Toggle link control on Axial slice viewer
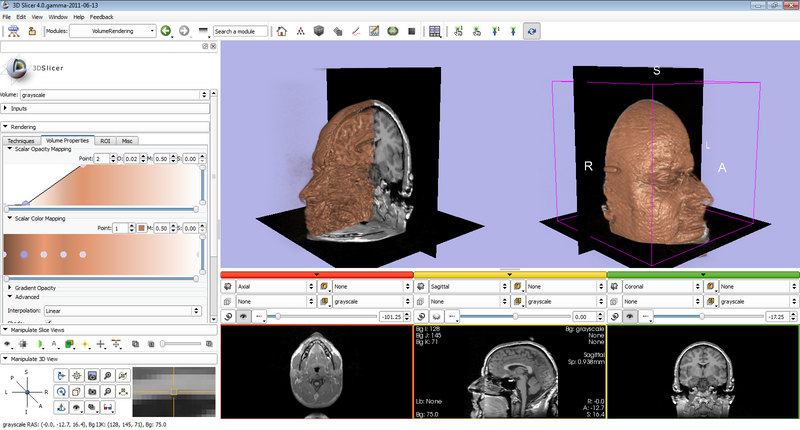 (x=228, y=317)
